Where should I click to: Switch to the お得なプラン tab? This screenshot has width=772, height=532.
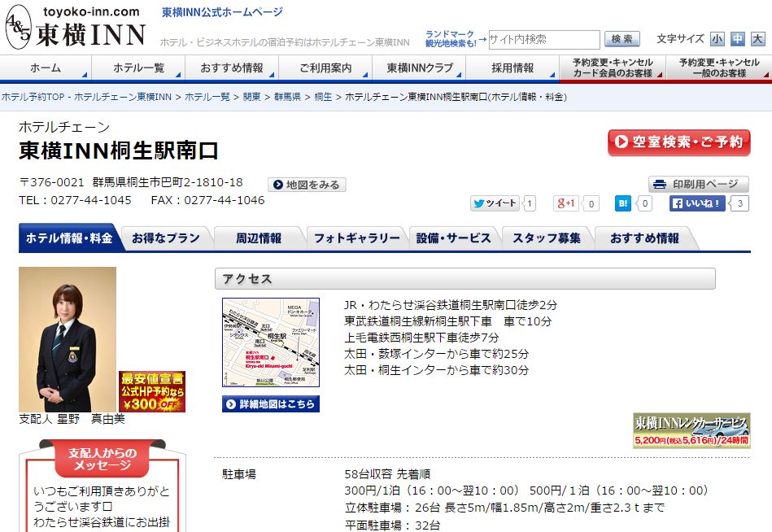point(166,238)
